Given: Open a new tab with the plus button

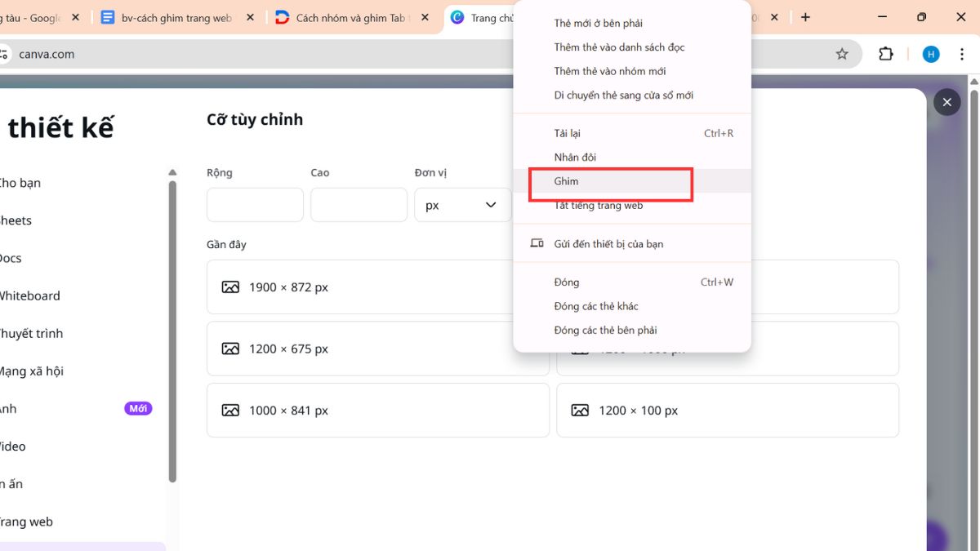Looking at the screenshot, I should pos(805,16).
